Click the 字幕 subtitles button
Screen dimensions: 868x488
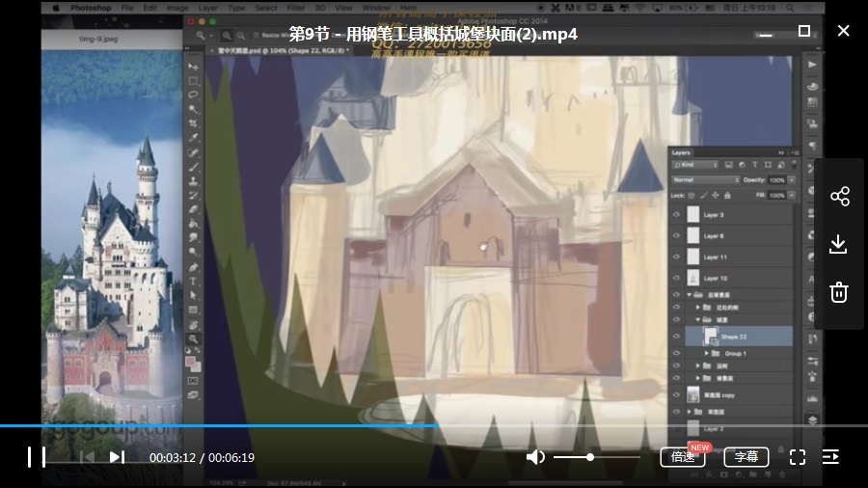(746, 457)
